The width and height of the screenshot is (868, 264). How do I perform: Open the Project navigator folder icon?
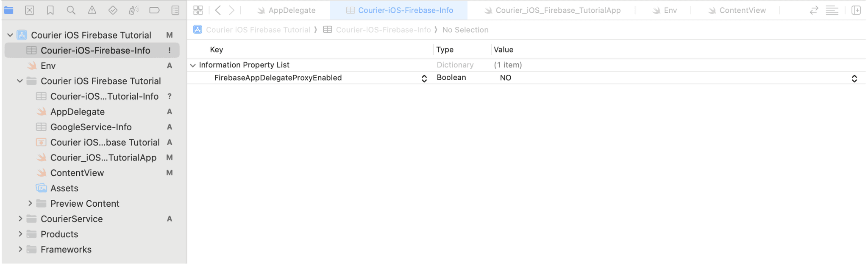click(8, 10)
